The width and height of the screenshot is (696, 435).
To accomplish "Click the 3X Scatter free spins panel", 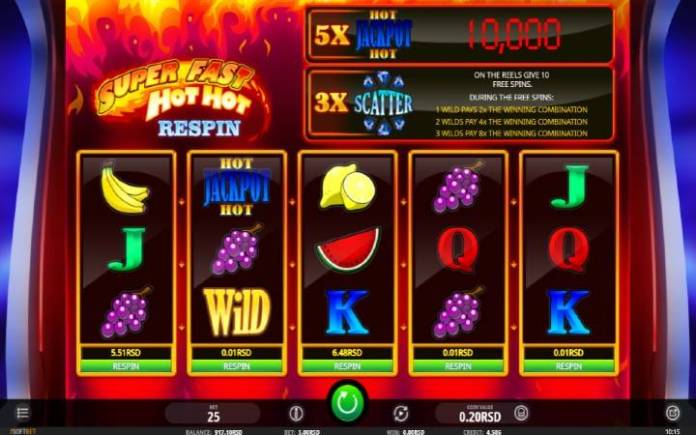I will (x=460, y=104).
